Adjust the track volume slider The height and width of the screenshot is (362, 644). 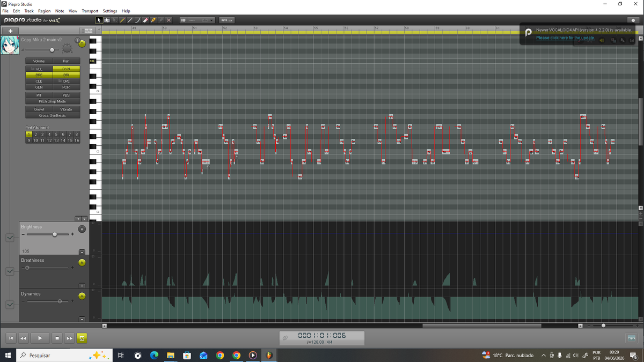tap(52, 50)
